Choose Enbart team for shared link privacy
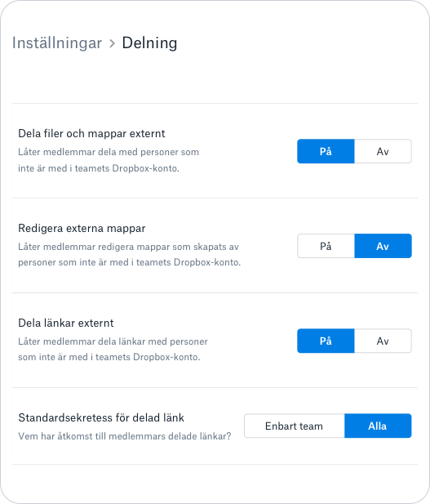Screen dimensions: 430x504 point(295,426)
